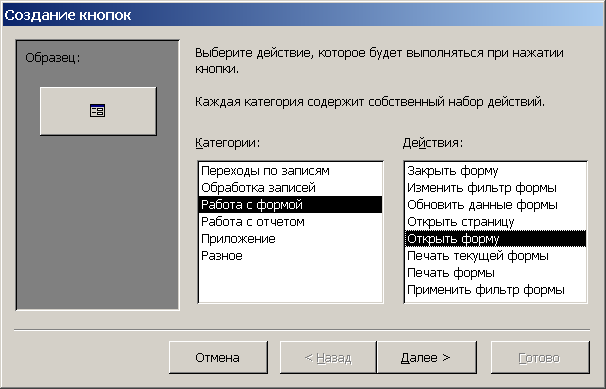Select category Обработка записей
The height and width of the screenshot is (389, 606).
(x=290, y=187)
